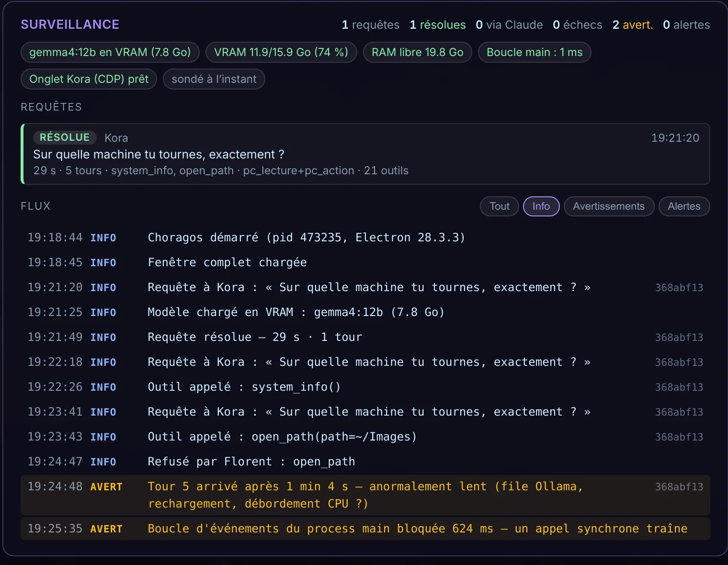Select the Info filter tab
Screen dimensions: 728x565
point(541,206)
